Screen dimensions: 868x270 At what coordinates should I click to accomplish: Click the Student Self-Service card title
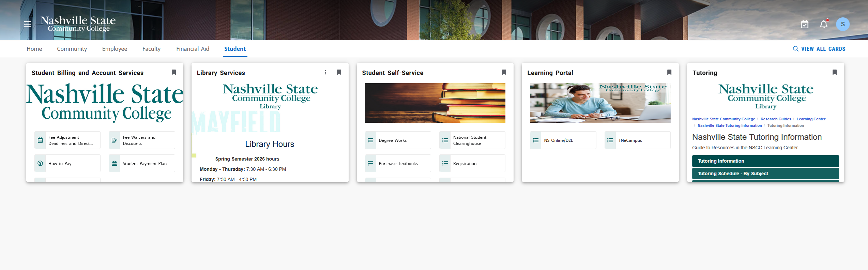pos(393,73)
